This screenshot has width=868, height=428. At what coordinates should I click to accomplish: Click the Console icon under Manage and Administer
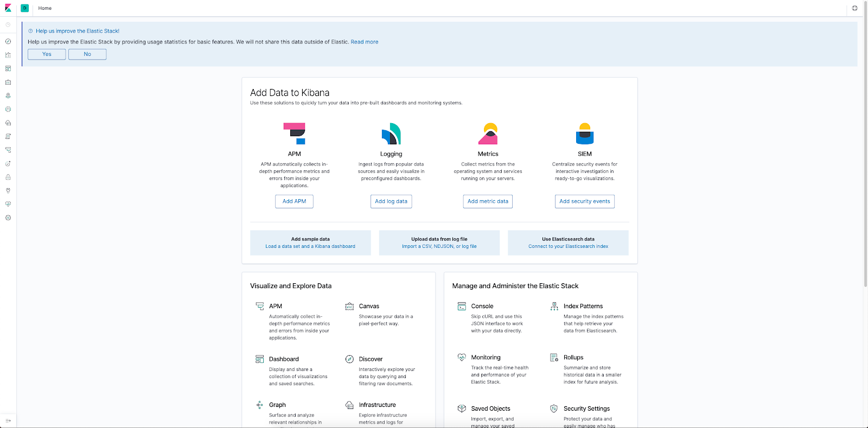point(462,306)
